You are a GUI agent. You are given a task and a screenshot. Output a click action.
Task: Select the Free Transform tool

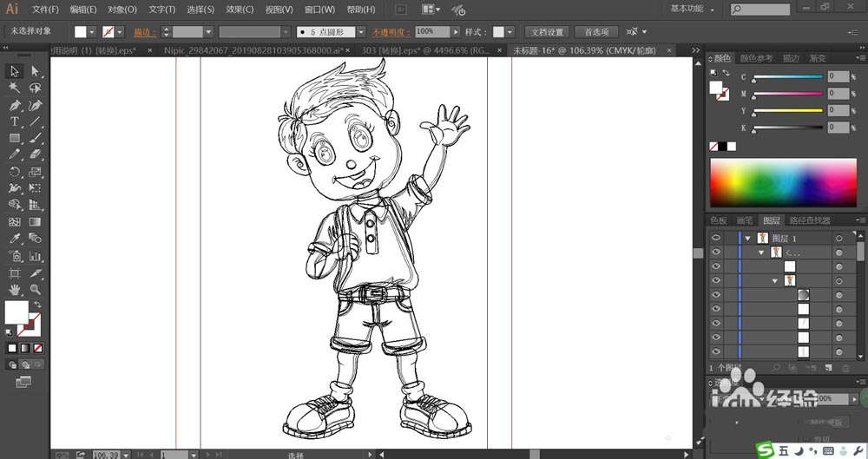click(35, 188)
